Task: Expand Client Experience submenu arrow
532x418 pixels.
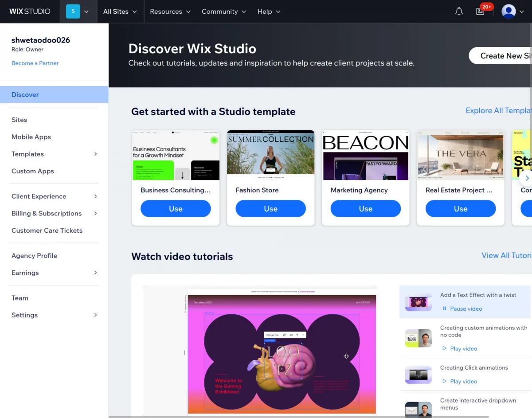Action: (95, 196)
